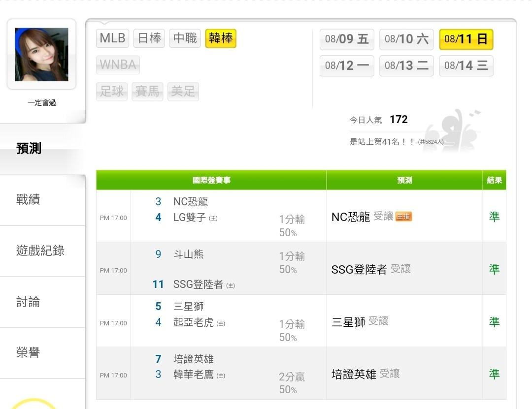The height and width of the screenshot is (409, 532).
Task: Click the 斗山熊 team name
Action: pos(188,254)
